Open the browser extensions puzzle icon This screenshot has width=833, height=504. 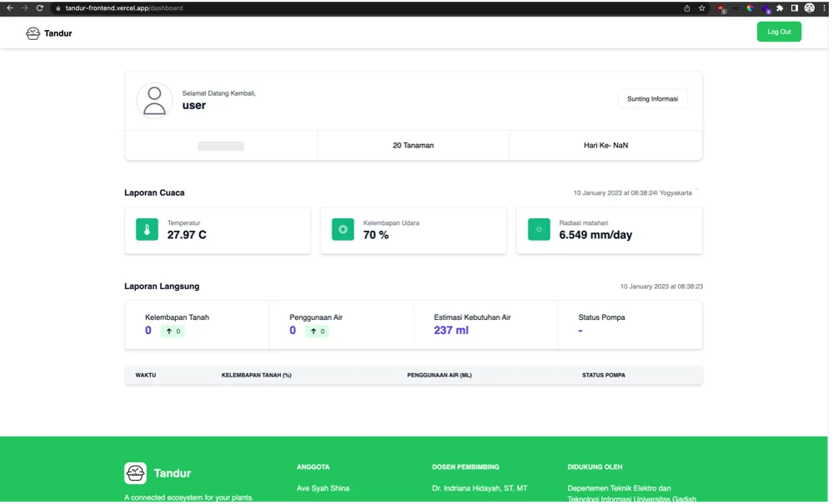pos(779,7)
